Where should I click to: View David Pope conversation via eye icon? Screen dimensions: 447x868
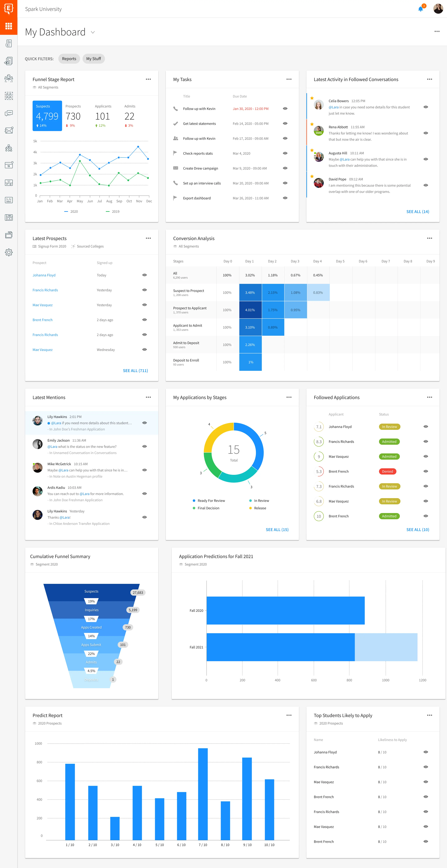click(426, 185)
